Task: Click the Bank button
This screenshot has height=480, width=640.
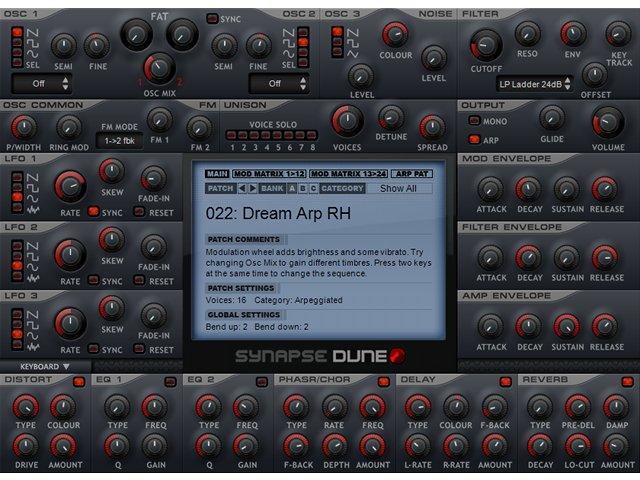Action: [x=272, y=188]
